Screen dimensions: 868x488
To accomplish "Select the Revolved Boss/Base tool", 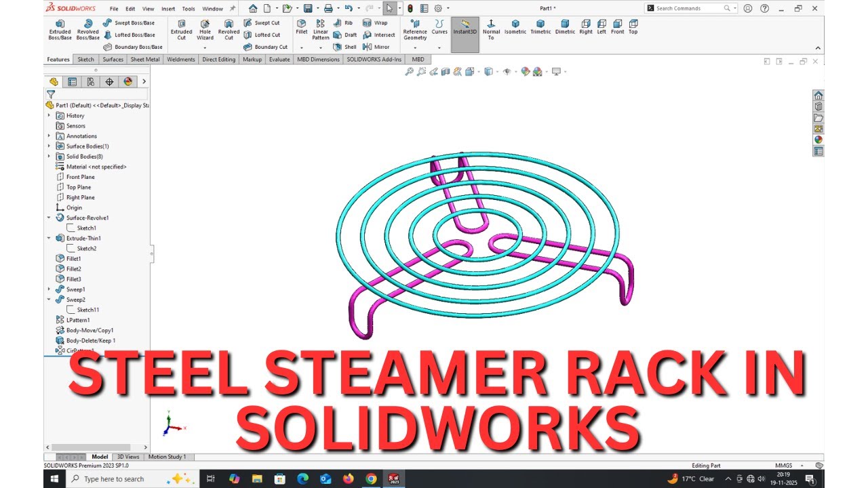I will click(x=87, y=30).
